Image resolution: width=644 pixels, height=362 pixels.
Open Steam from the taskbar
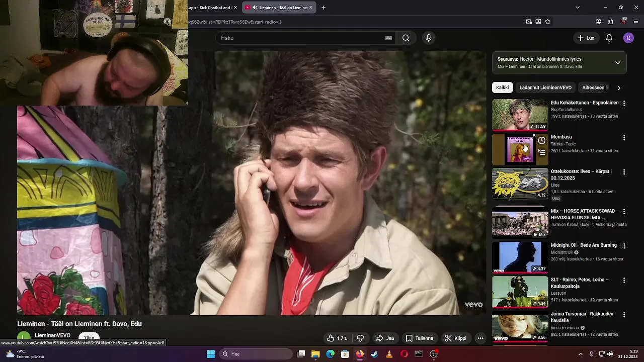(x=374, y=354)
